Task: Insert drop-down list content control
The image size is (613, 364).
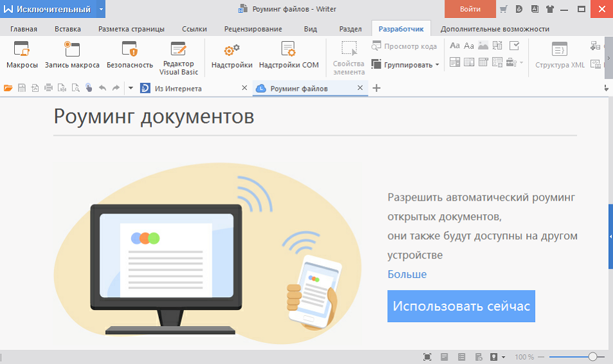Action: coord(469,62)
